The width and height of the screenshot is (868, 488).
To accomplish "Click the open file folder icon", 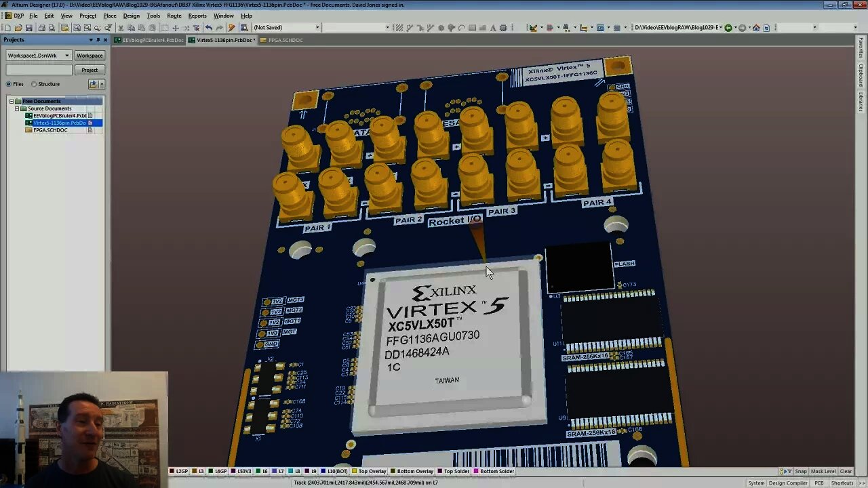I will pyautogui.click(x=18, y=28).
